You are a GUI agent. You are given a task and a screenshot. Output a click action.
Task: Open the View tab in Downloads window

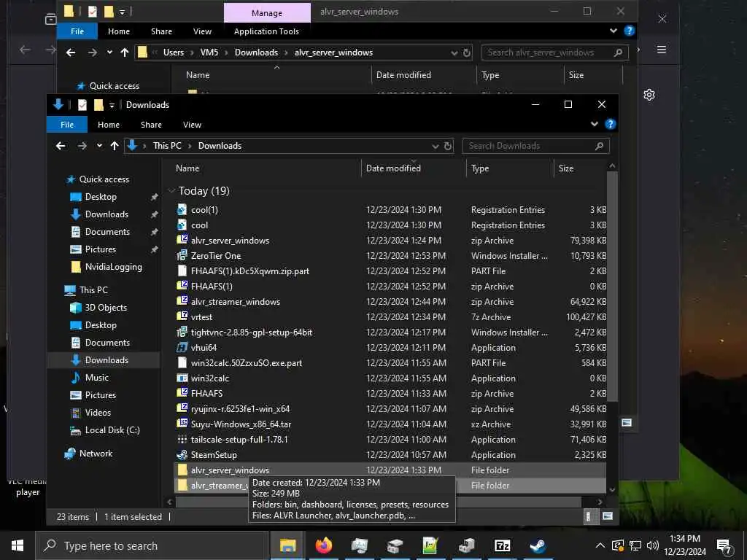[192, 124]
